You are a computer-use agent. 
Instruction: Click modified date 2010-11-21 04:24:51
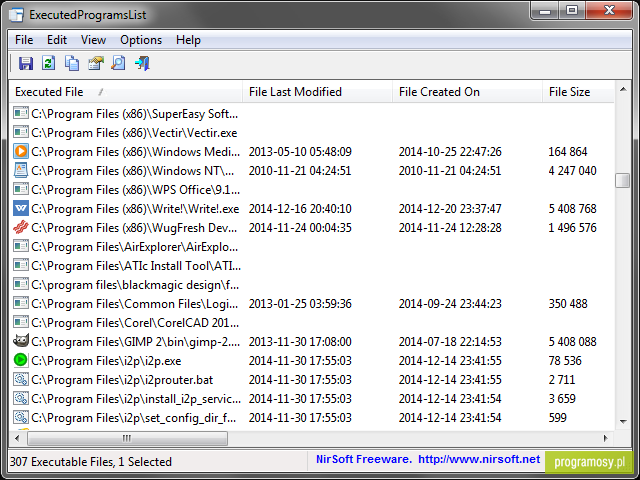300,171
